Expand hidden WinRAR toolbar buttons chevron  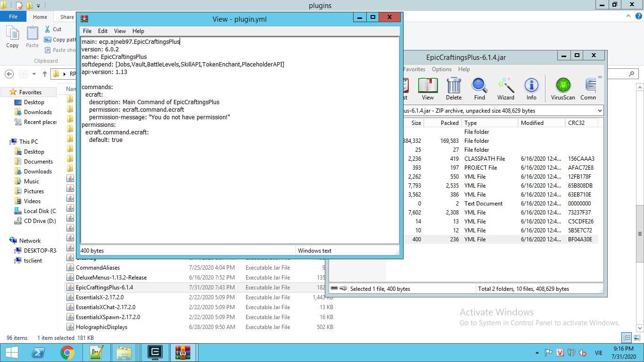point(600,77)
